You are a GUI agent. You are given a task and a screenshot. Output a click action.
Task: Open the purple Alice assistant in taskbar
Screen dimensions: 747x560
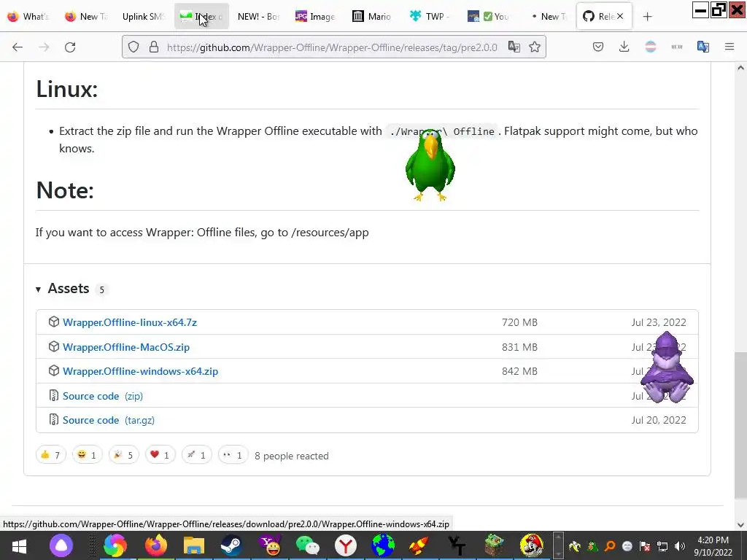click(61, 545)
